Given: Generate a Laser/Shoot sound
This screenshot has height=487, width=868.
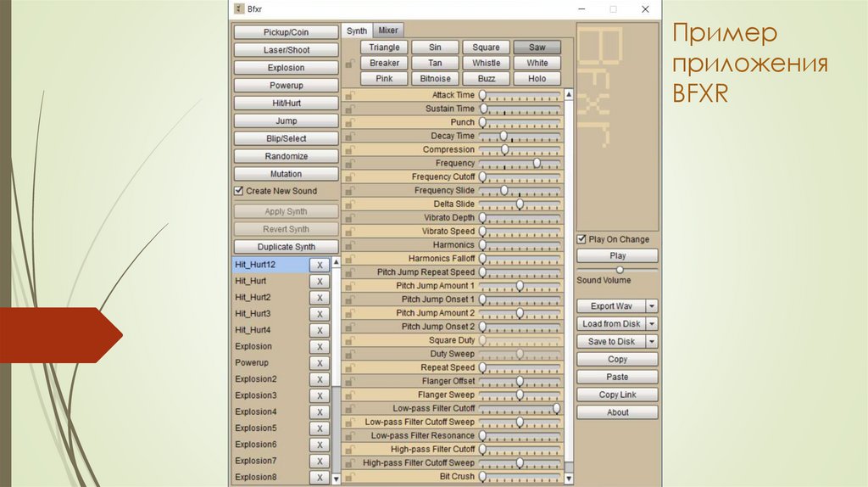Looking at the screenshot, I should pyautogui.click(x=287, y=50).
